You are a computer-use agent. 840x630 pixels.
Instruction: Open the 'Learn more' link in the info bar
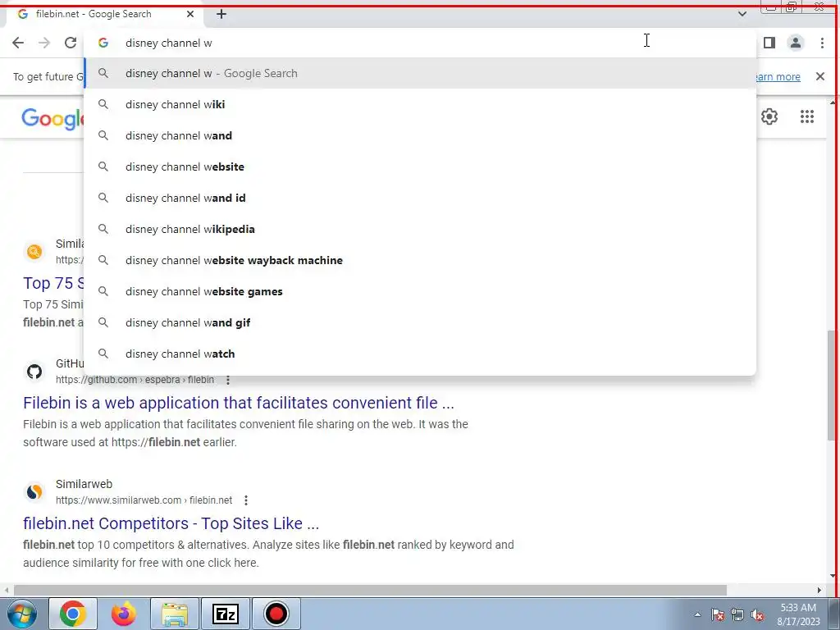pos(778,76)
